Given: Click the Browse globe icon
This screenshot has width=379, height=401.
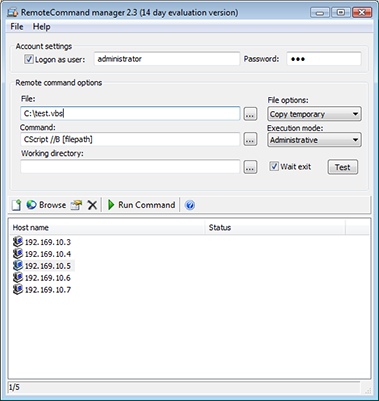Looking at the screenshot, I should coord(31,205).
